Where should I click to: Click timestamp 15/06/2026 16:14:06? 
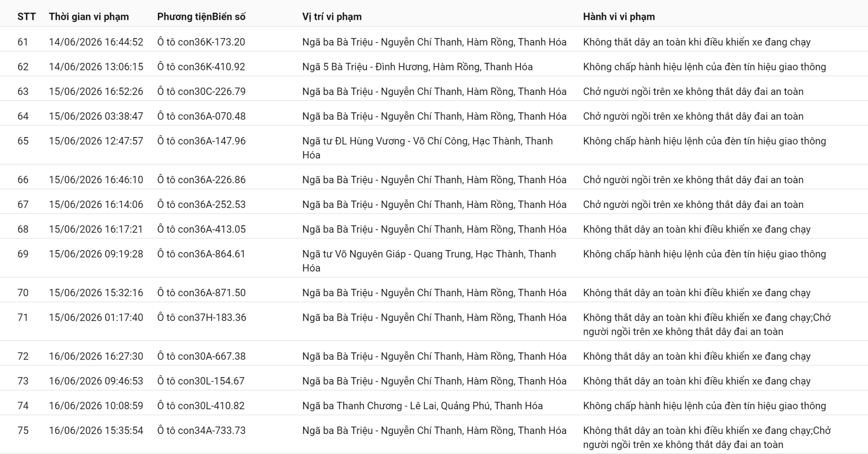tap(96, 204)
